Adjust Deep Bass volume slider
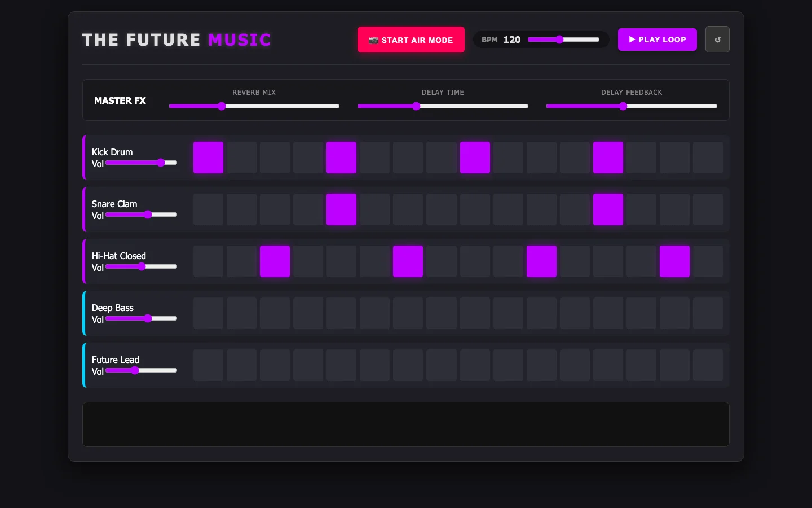The width and height of the screenshot is (812, 508). click(x=142, y=318)
